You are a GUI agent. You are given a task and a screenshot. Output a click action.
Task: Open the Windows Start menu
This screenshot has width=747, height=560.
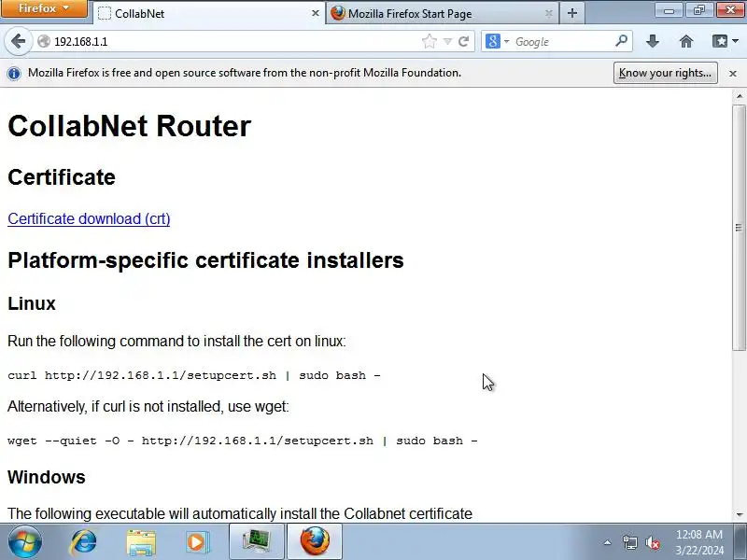tap(25, 542)
